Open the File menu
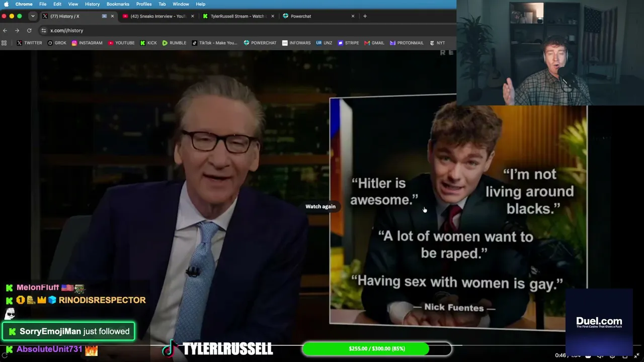 [x=43, y=4]
